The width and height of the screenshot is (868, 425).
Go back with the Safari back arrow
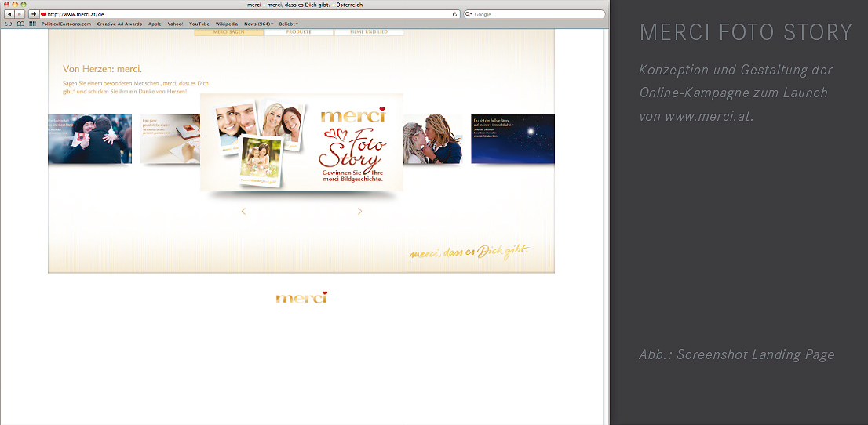(9, 14)
